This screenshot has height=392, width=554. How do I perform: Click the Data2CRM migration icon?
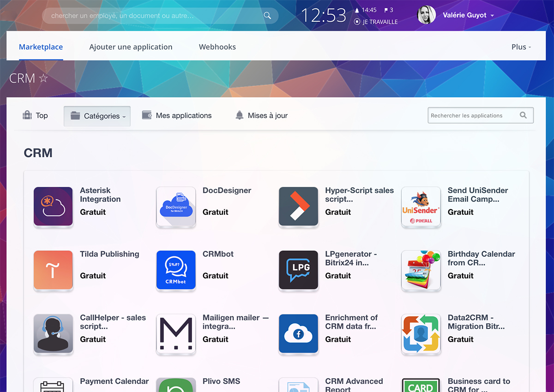(x=421, y=333)
